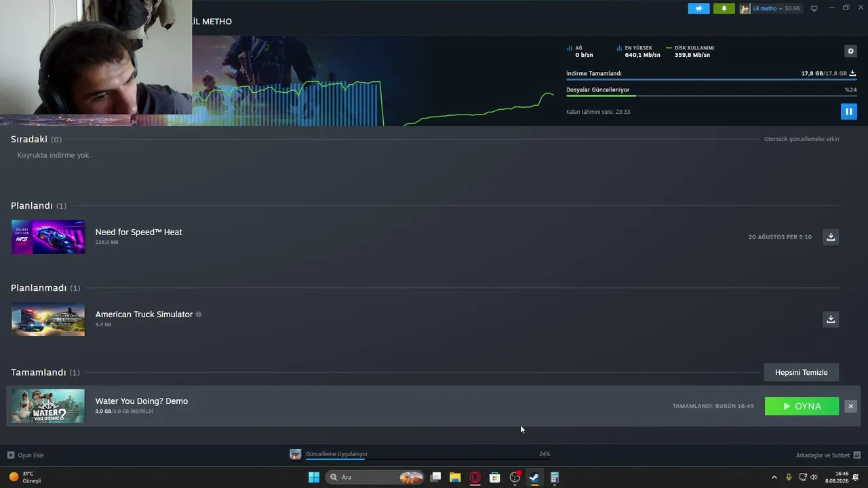868x488 pixels.
Task: Select the EN YÜKSEK peak speed statistic
Action: click(x=639, y=52)
